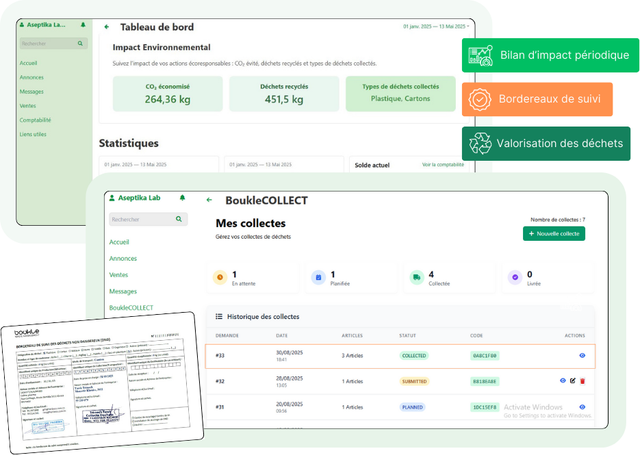
Task: Open the date range 01 janv. 2025 — 13 Mai 2025 dropdown
Action: click(x=436, y=27)
